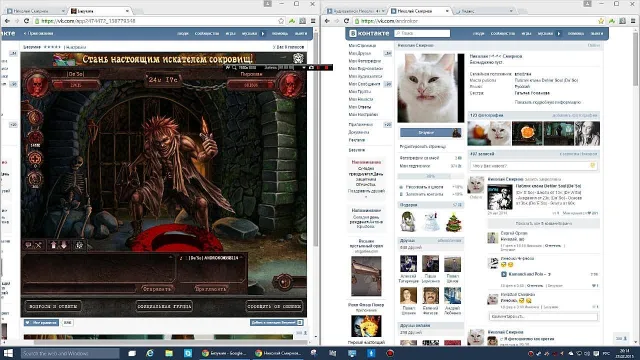This screenshot has height=360, width=640.
Task: Click the reload button in right browser
Action: pyautogui.click(x=346, y=21)
